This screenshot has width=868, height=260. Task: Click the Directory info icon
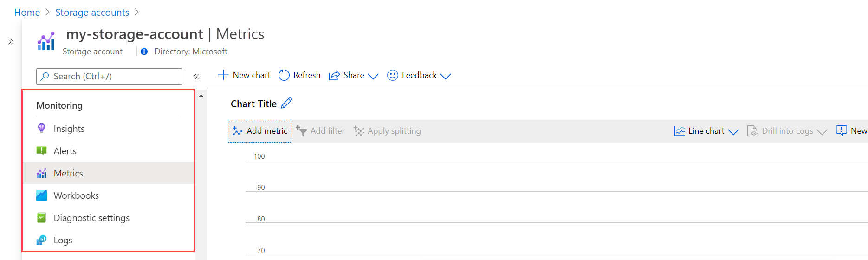point(144,52)
